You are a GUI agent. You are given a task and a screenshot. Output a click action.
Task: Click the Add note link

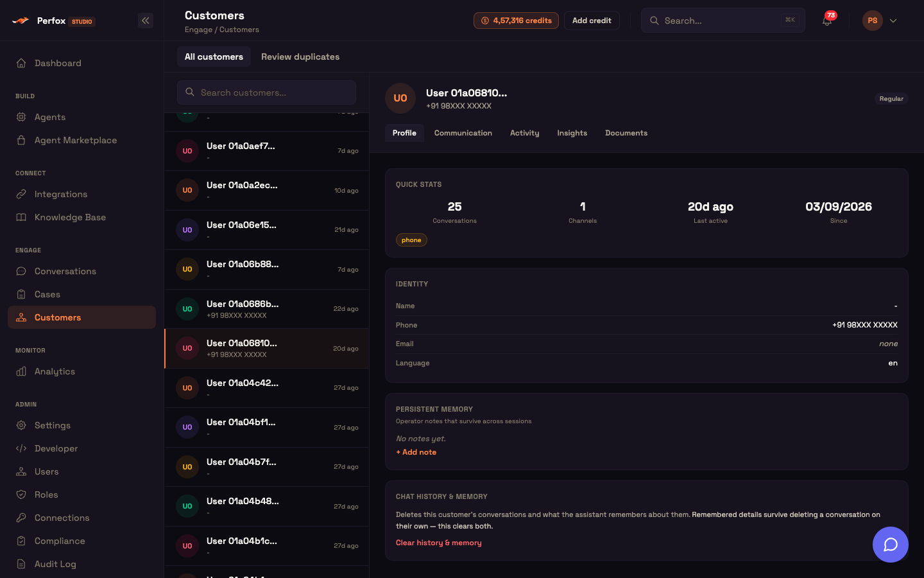pos(416,452)
